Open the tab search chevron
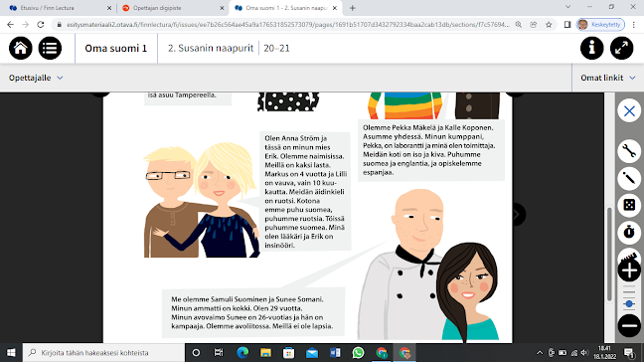 point(568,7)
